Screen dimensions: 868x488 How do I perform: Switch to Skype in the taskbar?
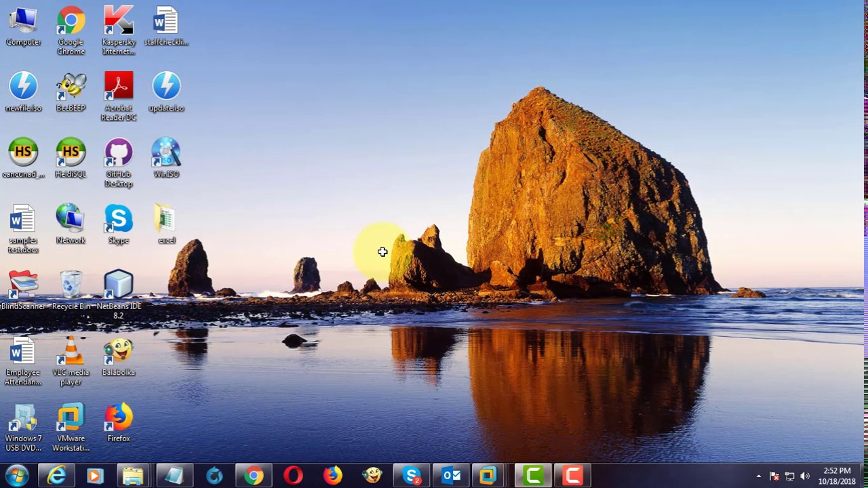tap(412, 475)
